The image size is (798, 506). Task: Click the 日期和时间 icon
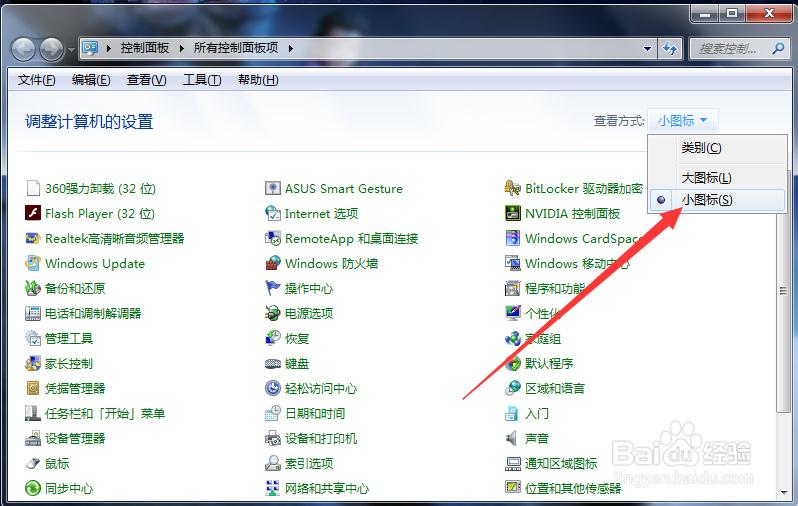click(x=273, y=413)
